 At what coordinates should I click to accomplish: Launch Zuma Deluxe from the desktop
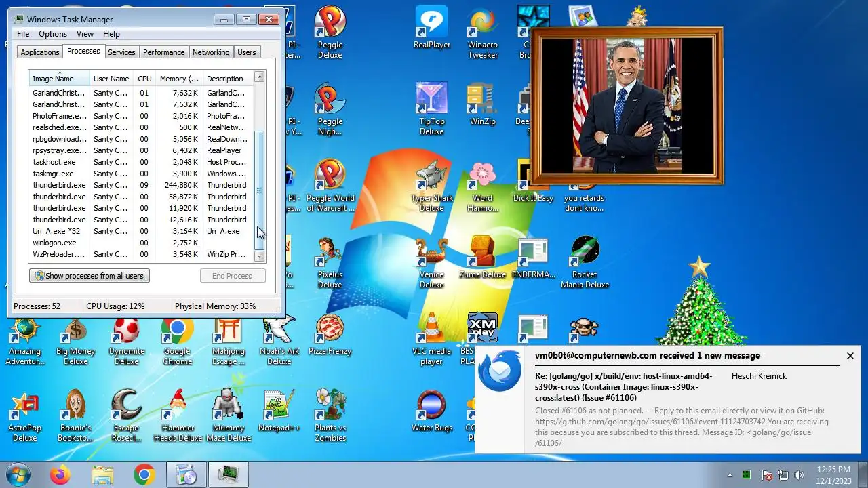[483, 258]
